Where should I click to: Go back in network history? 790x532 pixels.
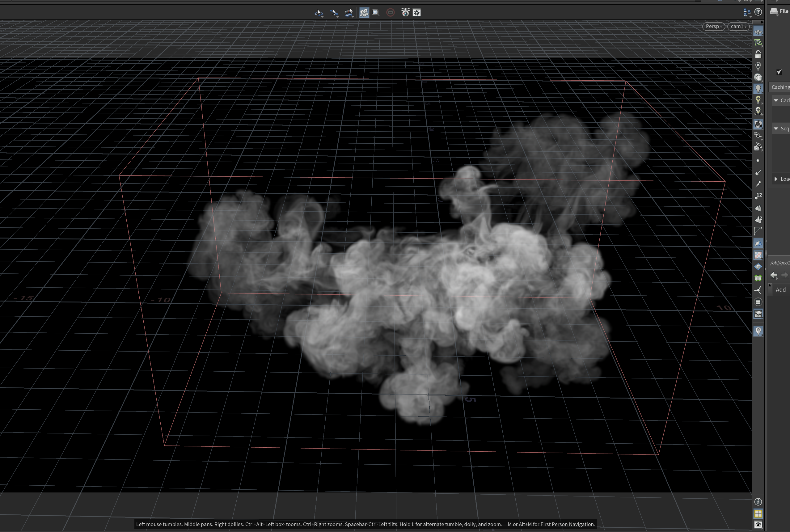click(x=774, y=275)
